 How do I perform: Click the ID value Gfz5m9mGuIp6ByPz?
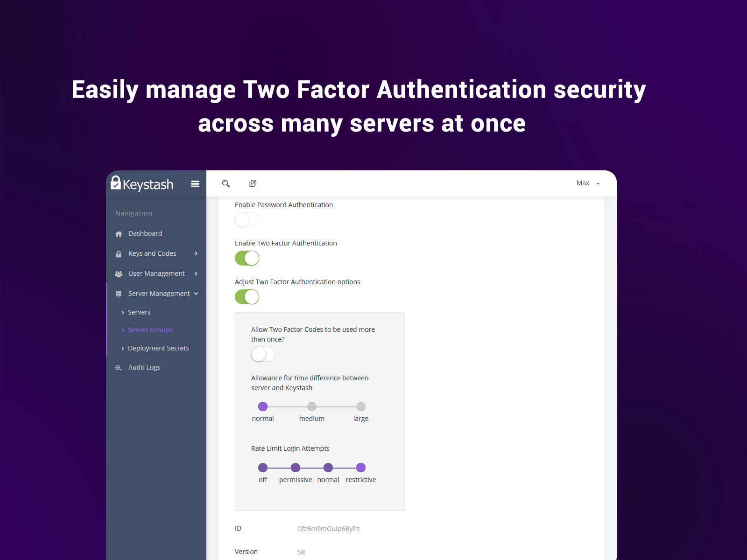(x=328, y=529)
